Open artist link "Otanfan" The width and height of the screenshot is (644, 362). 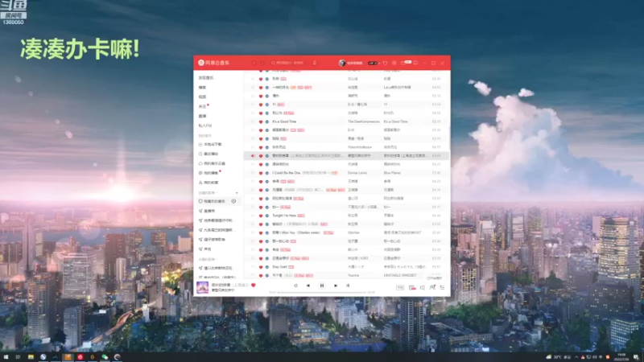tap(353, 232)
